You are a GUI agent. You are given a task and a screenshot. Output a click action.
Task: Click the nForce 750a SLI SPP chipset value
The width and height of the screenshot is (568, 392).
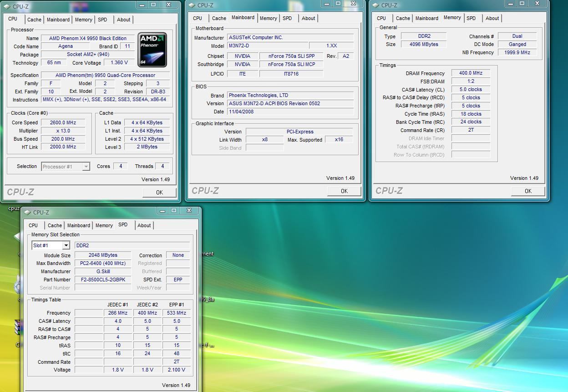click(291, 56)
